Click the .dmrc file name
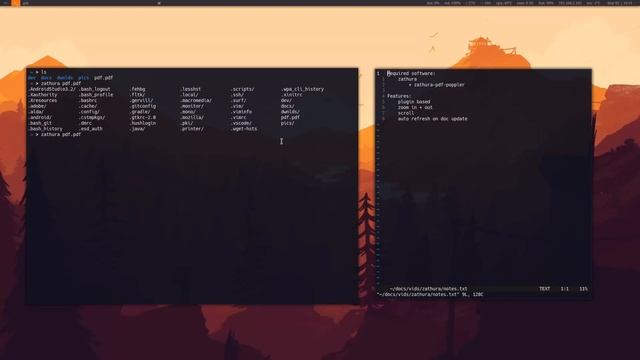This screenshot has width=640, height=360. pos(85,123)
